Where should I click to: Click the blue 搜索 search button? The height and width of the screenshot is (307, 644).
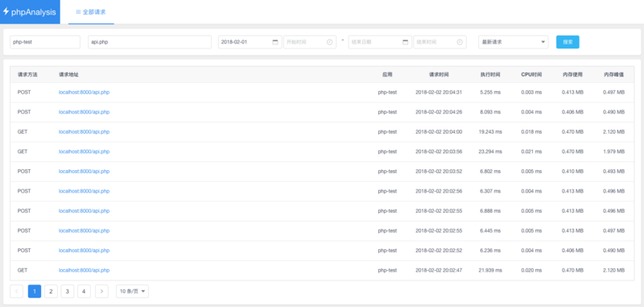point(568,42)
